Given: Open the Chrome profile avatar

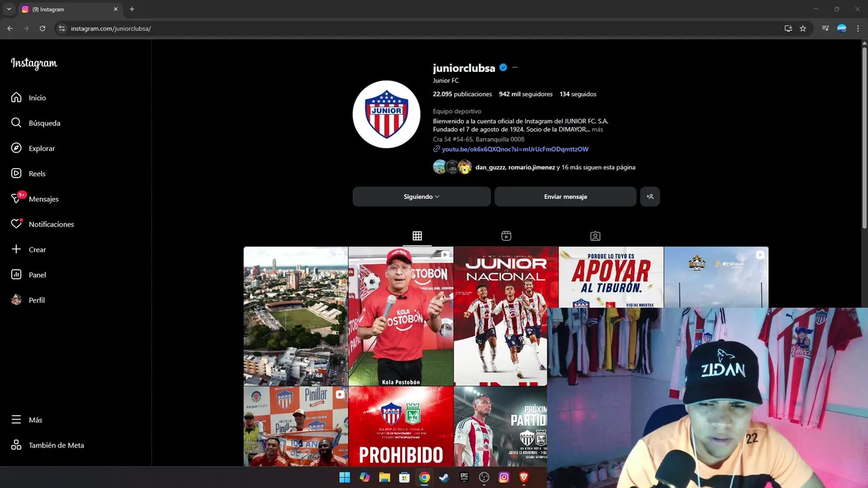Looking at the screenshot, I should point(842,28).
